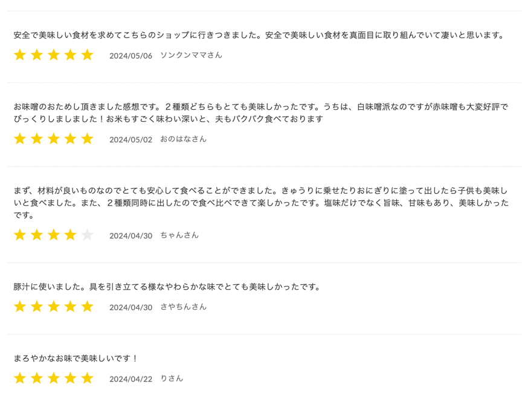Viewport: 528px width, 420px height.
Task: Click reviewer name ソンクンママさん
Action: coord(191,55)
